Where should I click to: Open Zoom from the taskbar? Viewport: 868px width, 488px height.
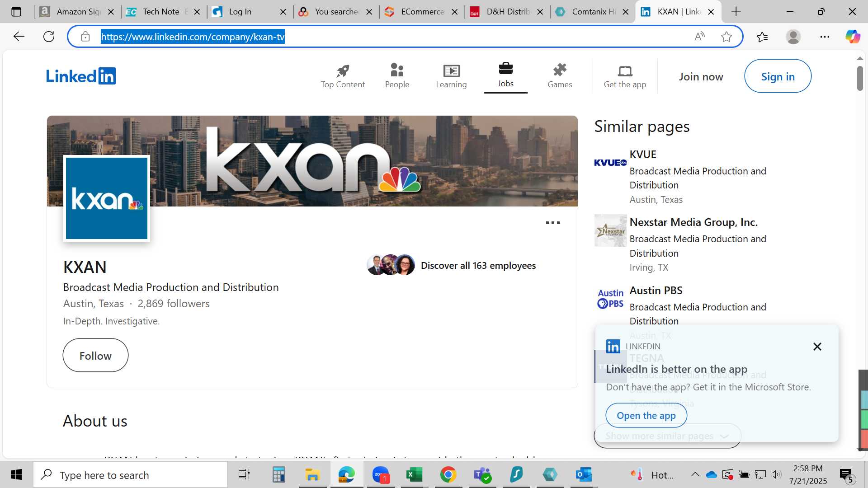(x=381, y=474)
